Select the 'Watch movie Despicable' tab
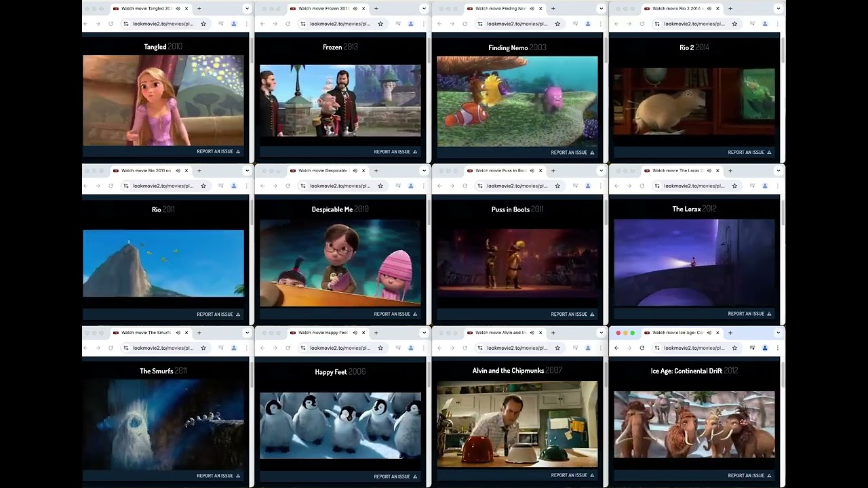868x488 pixels. (x=328, y=171)
